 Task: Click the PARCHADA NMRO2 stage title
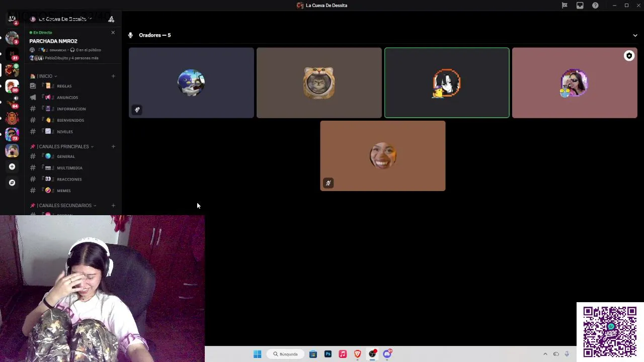[x=53, y=41]
